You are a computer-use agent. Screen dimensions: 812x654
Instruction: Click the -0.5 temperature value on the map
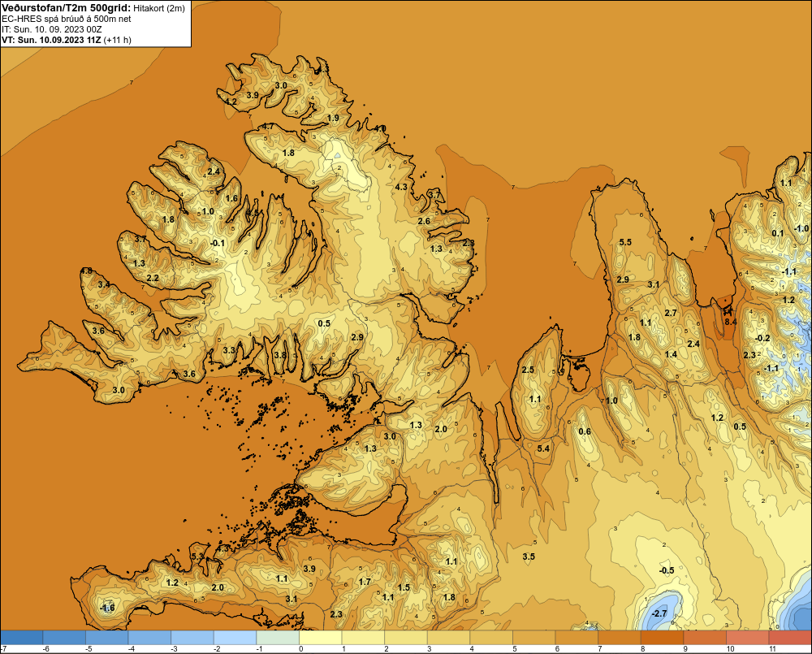tap(667, 570)
